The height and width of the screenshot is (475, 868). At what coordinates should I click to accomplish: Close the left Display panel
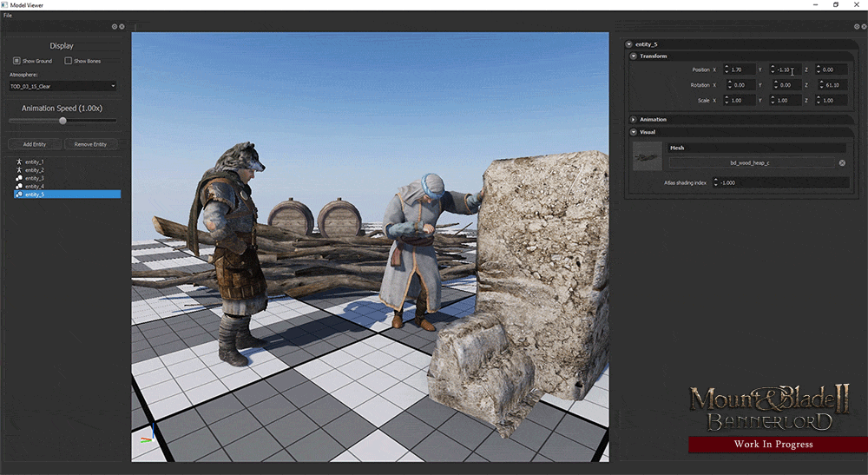[x=122, y=27]
